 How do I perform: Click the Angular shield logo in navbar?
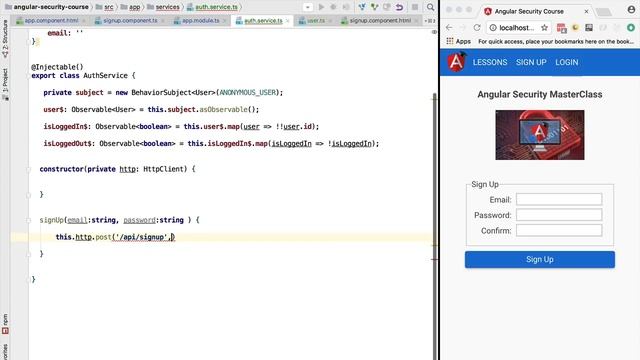point(456,62)
